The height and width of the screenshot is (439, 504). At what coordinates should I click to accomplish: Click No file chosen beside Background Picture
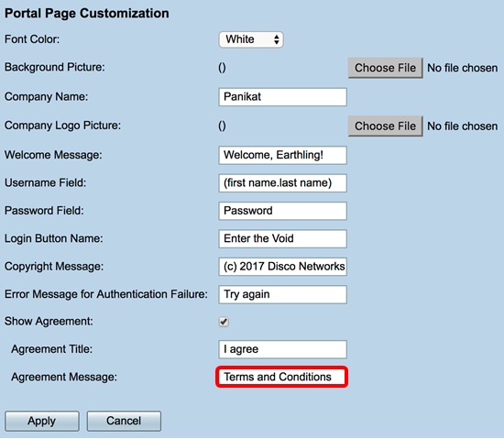click(x=462, y=68)
